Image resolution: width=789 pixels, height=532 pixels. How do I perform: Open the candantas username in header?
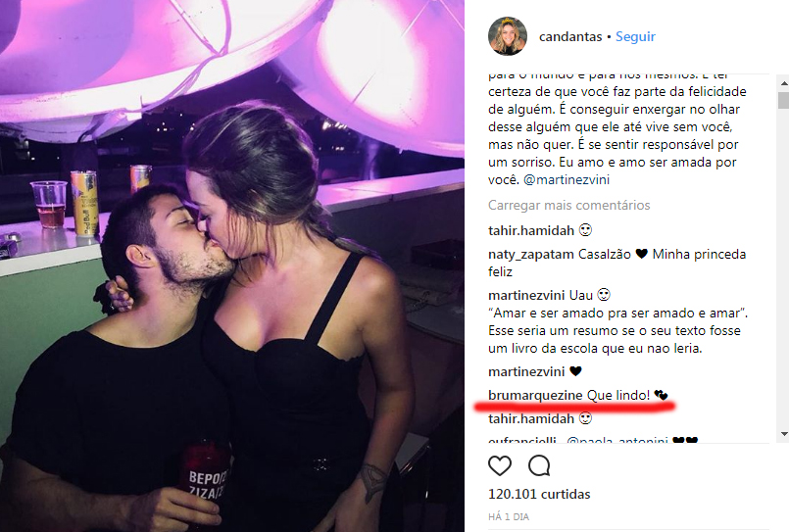click(570, 36)
